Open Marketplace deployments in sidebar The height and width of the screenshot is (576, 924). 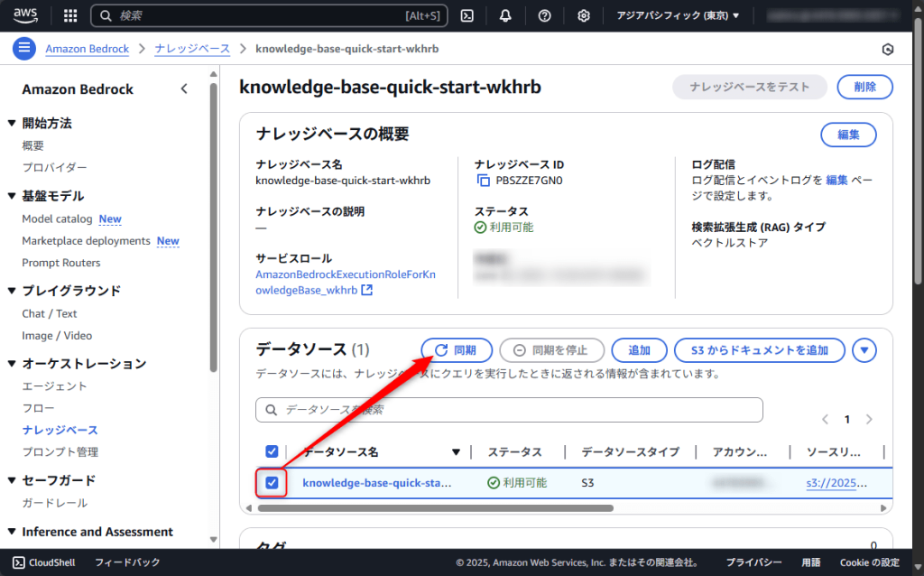click(86, 240)
